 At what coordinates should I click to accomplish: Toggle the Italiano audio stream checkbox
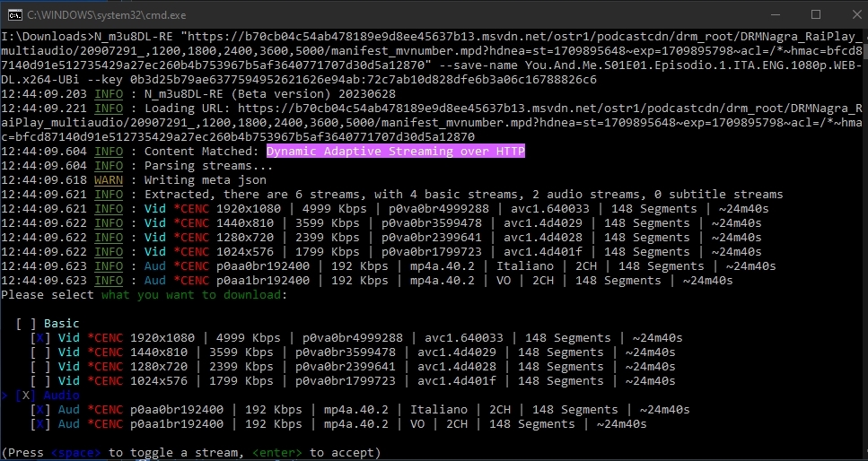pyautogui.click(x=40, y=410)
